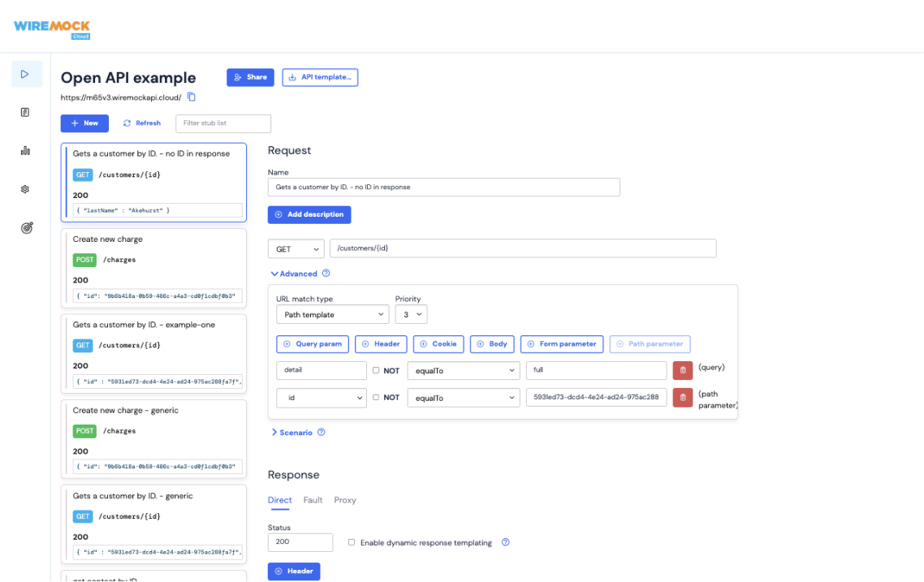The image size is (924, 582).
Task: Open settings with the gear sidebar icon
Action: pos(26,188)
